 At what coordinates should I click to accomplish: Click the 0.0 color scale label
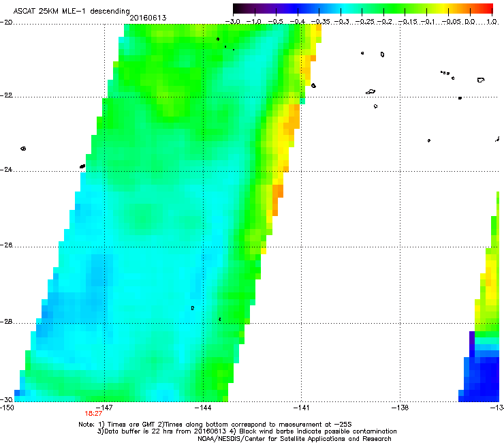pyautogui.click(x=470, y=22)
